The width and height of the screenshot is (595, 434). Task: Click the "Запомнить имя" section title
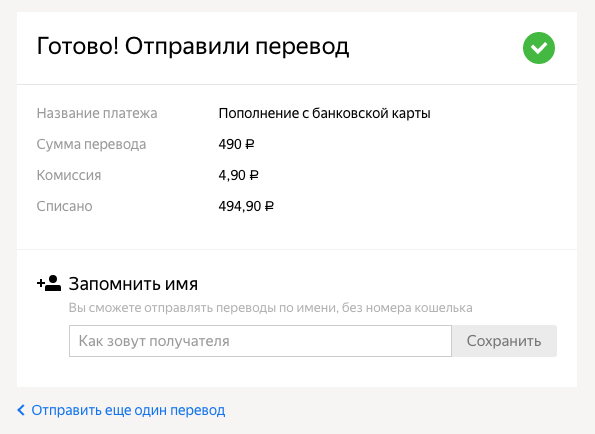133,284
